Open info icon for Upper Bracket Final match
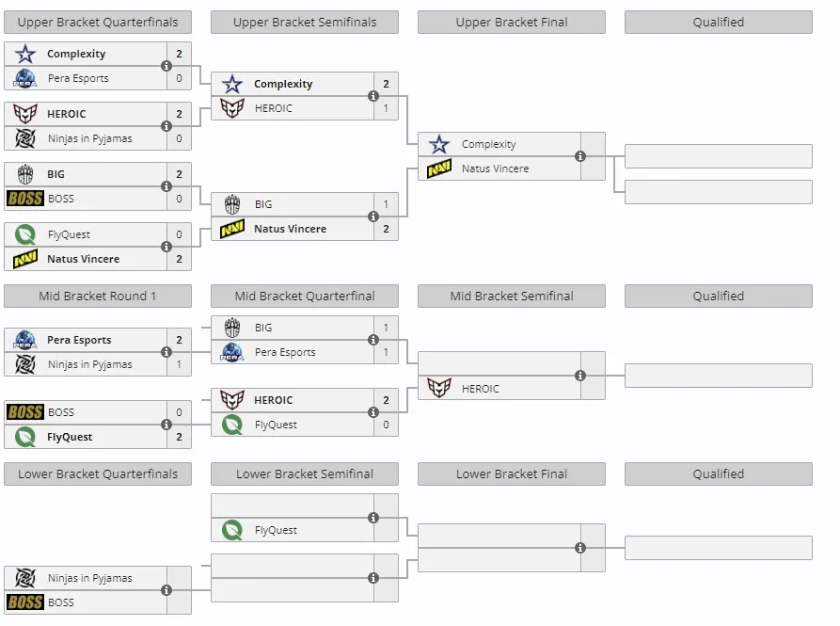The height and width of the screenshot is (626, 840). point(580,156)
